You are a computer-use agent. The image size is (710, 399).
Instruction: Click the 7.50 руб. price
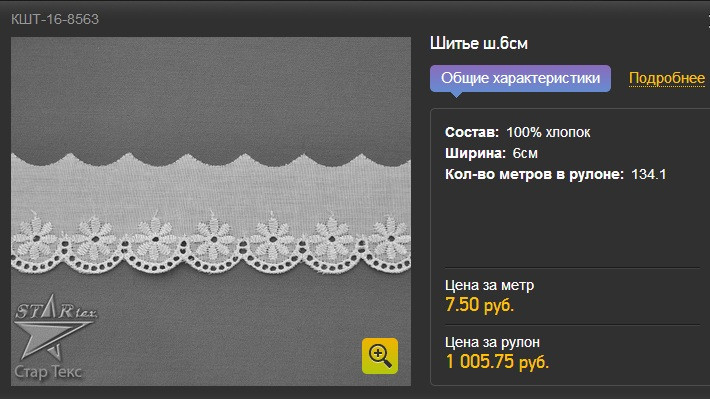(x=480, y=305)
